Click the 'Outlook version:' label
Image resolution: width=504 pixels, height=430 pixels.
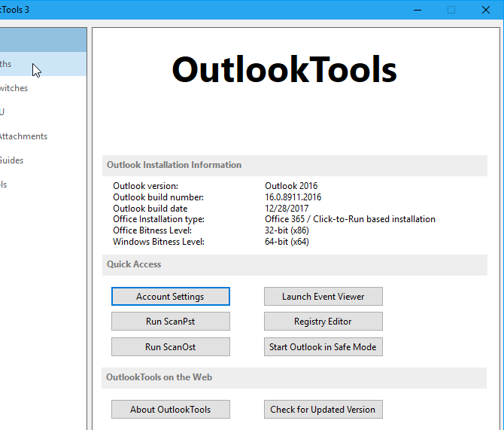pos(145,186)
